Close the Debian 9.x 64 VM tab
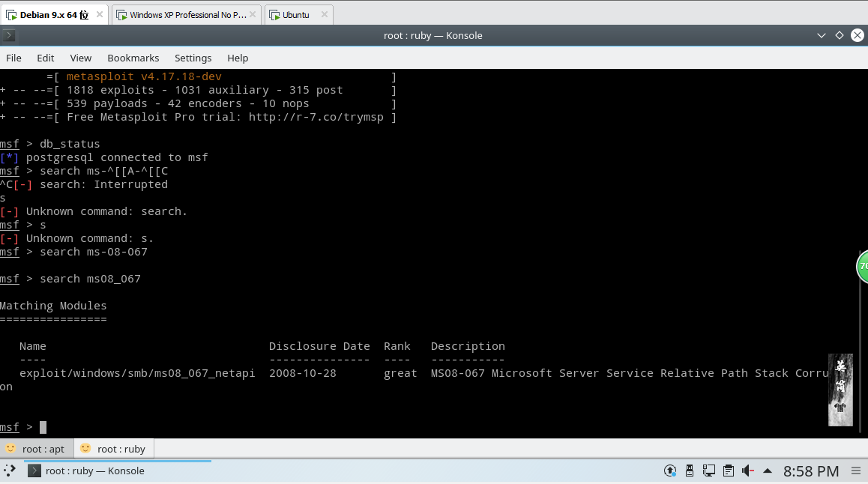 [x=100, y=14]
